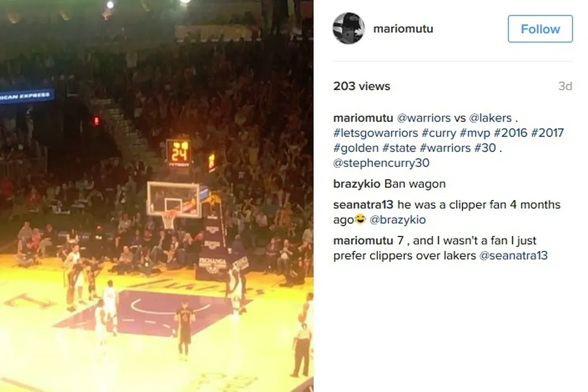
Task: Open commenter seanatra13's profile
Action: (x=363, y=204)
